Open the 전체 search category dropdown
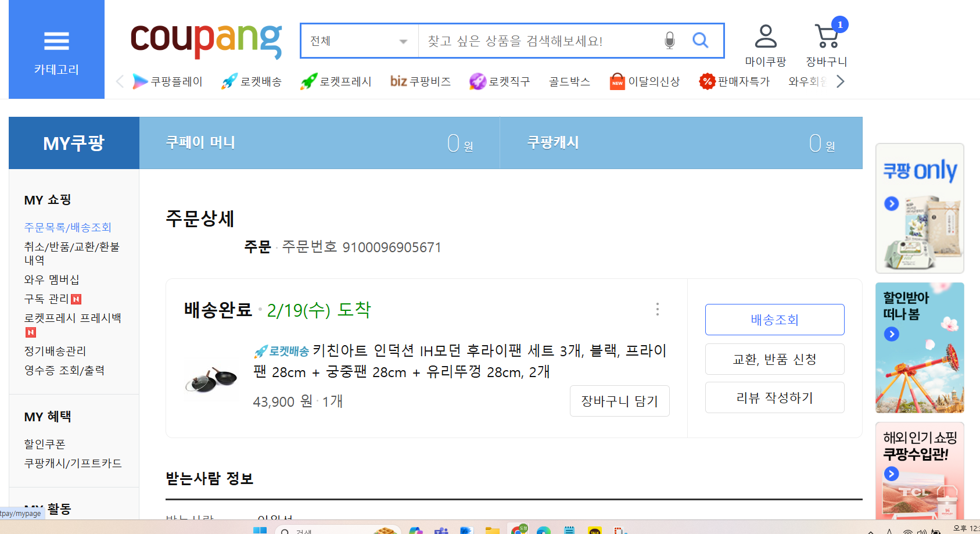Screen dimensions: 980x534 [x=360, y=41]
